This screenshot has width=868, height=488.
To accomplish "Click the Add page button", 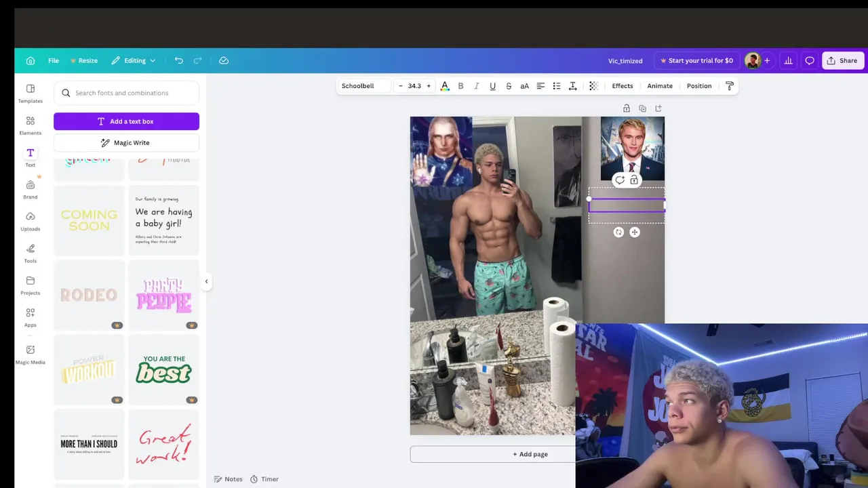I will pyautogui.click(x=530, y=454).
